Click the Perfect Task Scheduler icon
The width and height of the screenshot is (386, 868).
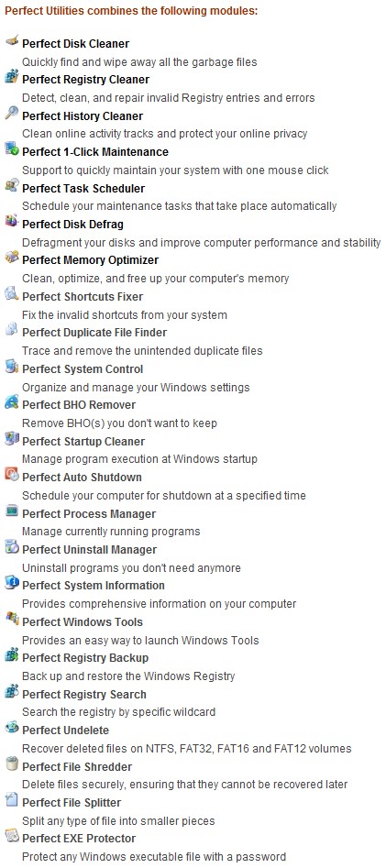(12, 185)
